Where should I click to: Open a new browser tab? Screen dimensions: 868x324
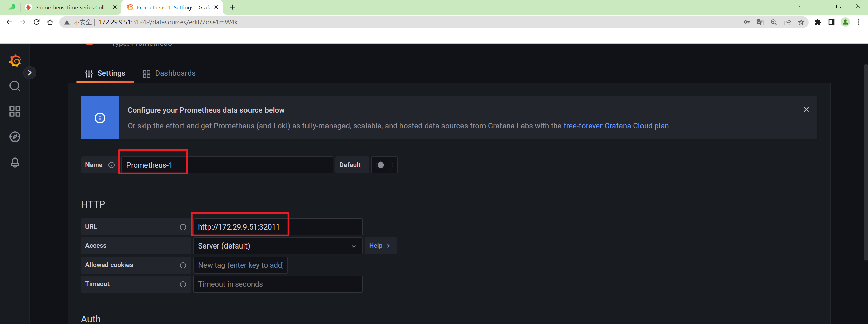point(232,7)
